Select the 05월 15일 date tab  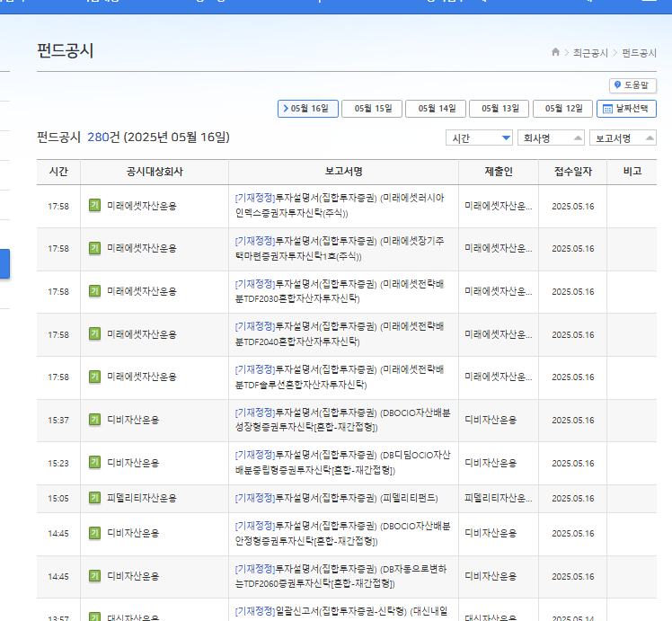coord(372,109)
